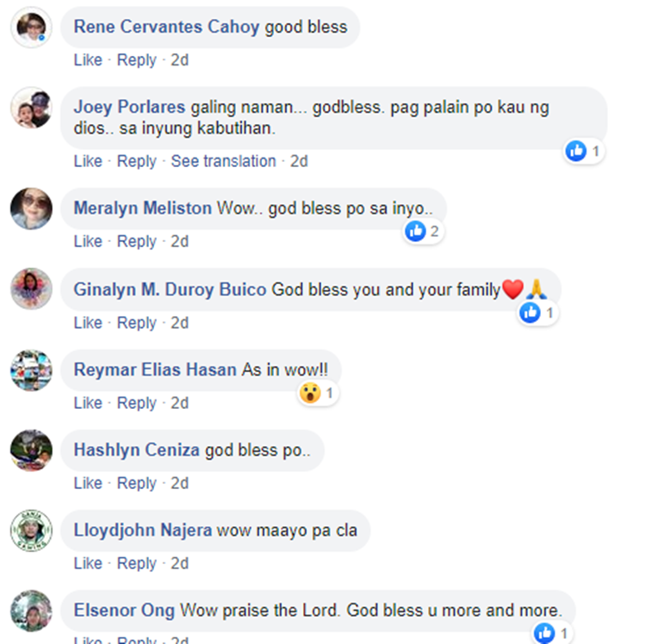Open Rene Cervantes Cahoy's profile picture

click(31, 28)
